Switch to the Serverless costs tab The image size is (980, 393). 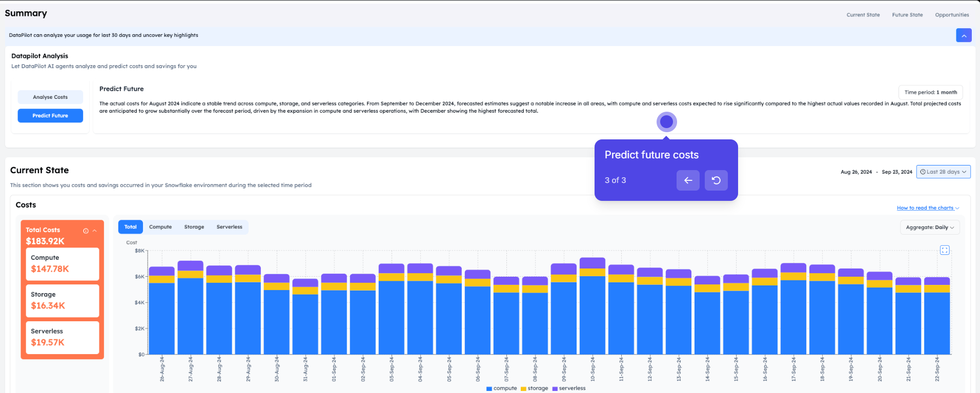229,227
